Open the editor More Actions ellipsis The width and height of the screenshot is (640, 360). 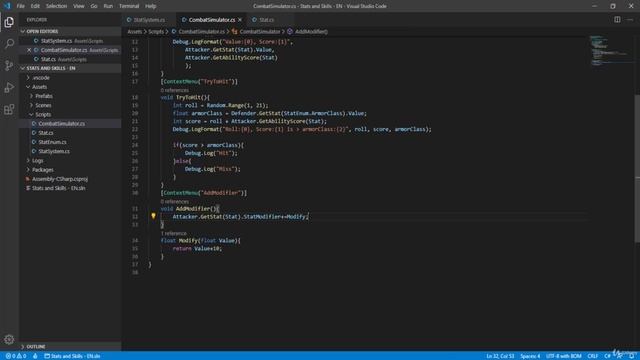[630, 20]
